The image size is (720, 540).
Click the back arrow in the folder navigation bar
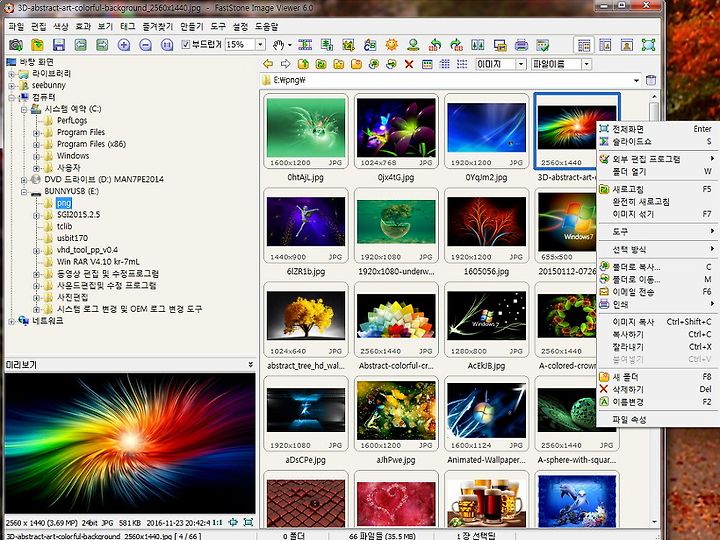[x=268, y=64]
